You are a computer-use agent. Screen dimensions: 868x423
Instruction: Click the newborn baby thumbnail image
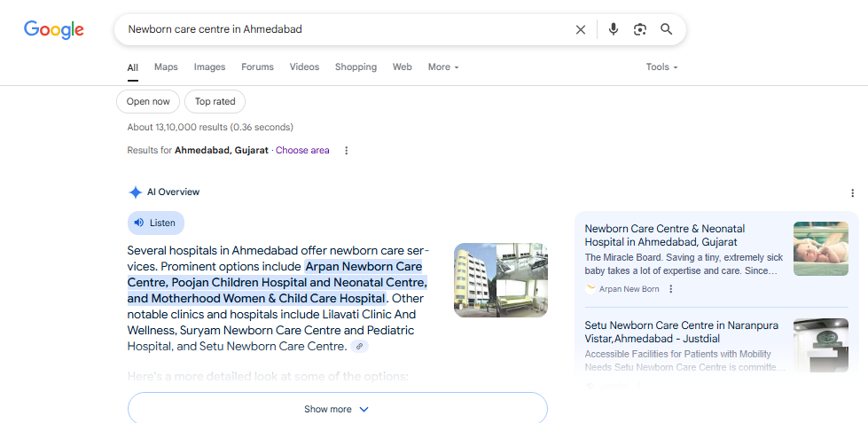click(821, 248)
